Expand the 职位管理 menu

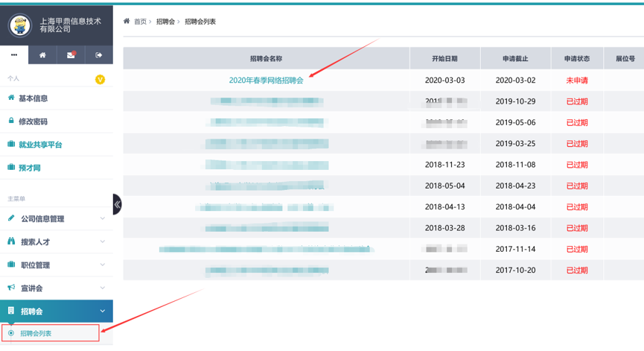(x=35, y=265)
